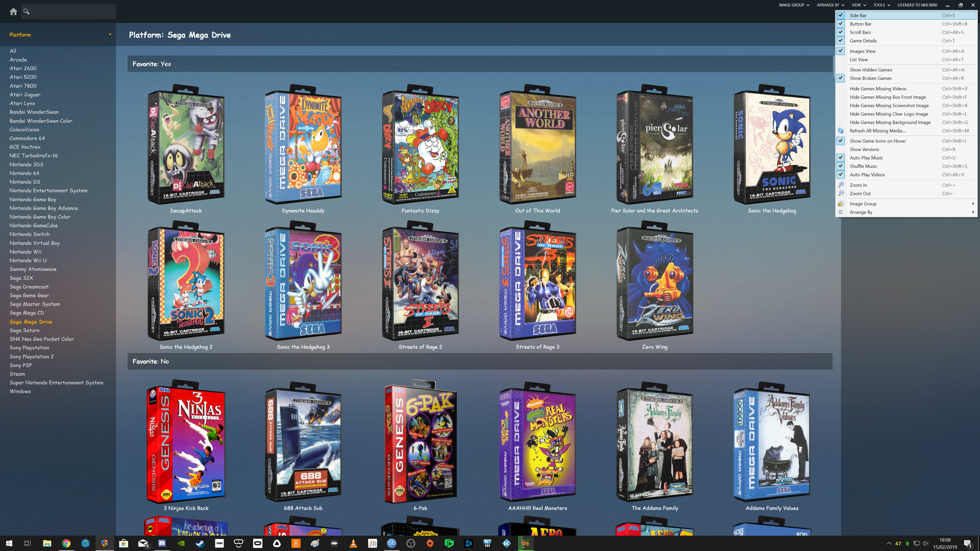
Task: Choose Show Versions menu entry
Action: pos(906,149)
